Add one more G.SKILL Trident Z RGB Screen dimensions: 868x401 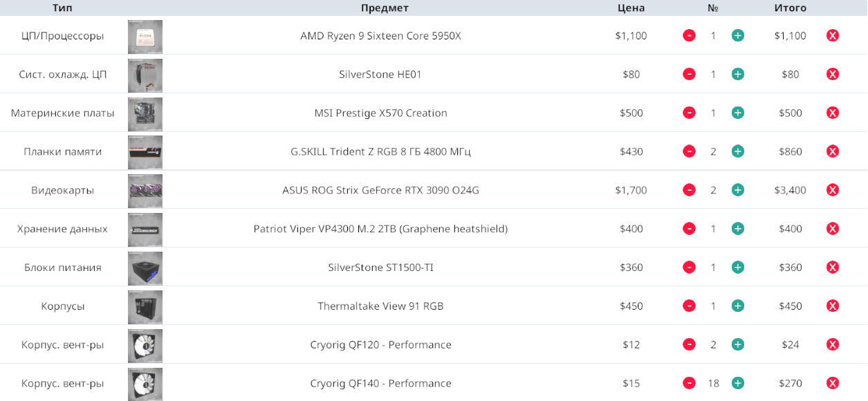[x=738, y=151]
